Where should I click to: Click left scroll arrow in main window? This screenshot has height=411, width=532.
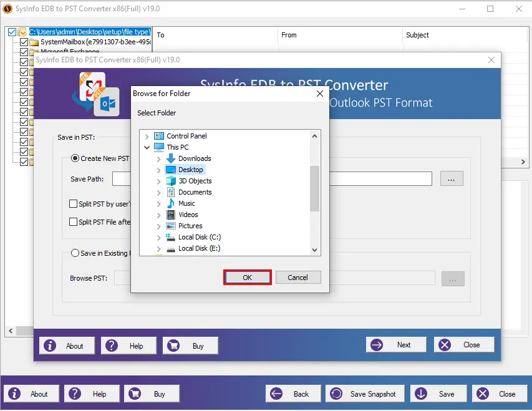[11, 331]
